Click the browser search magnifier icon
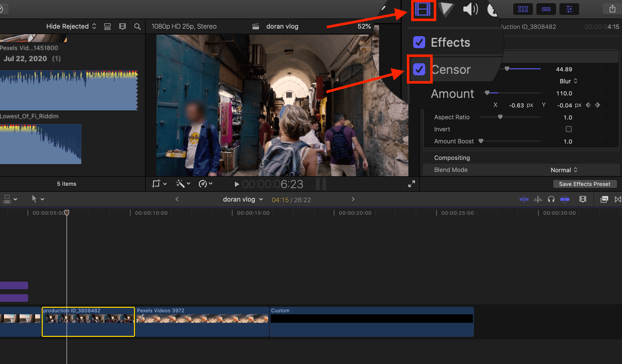Screen dimensions: 622x364 tap(137, 27)
